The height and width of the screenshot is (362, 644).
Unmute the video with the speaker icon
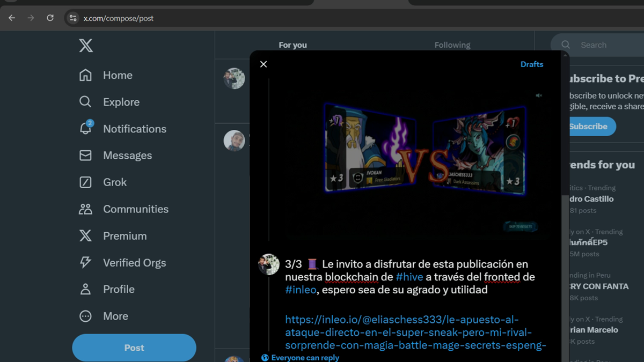click(x=539, y=95)
